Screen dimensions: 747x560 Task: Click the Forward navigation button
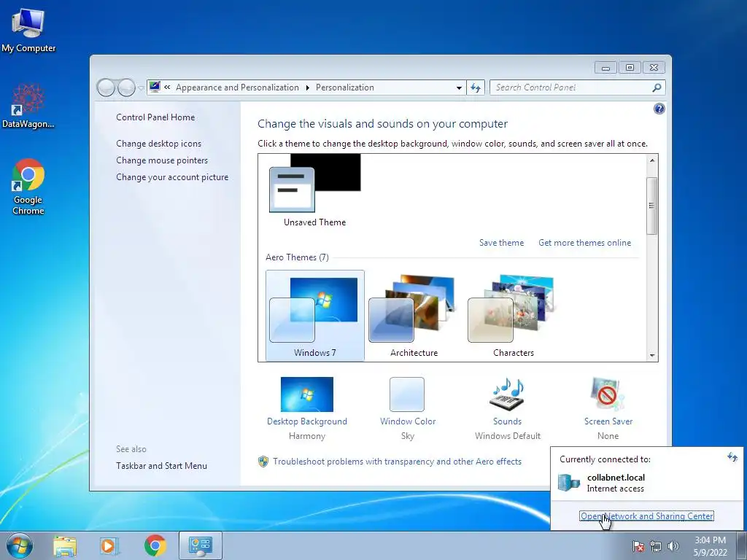(126, 87)
